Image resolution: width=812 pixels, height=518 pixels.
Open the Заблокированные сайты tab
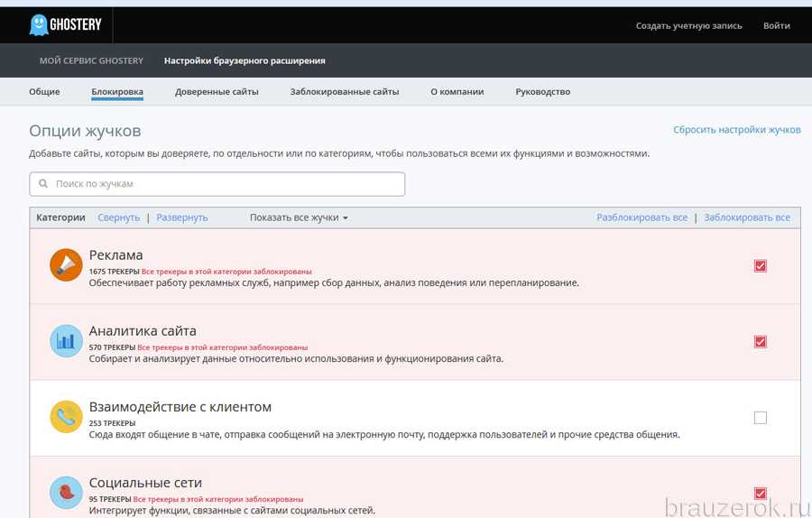pyautogui.click(x=345, y=92)
